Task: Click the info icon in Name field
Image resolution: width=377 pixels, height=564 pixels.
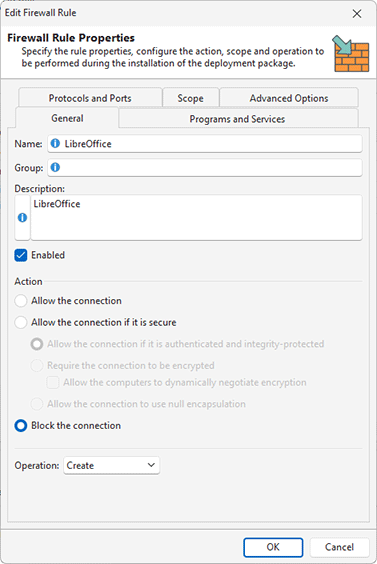Action: point(55,144)
